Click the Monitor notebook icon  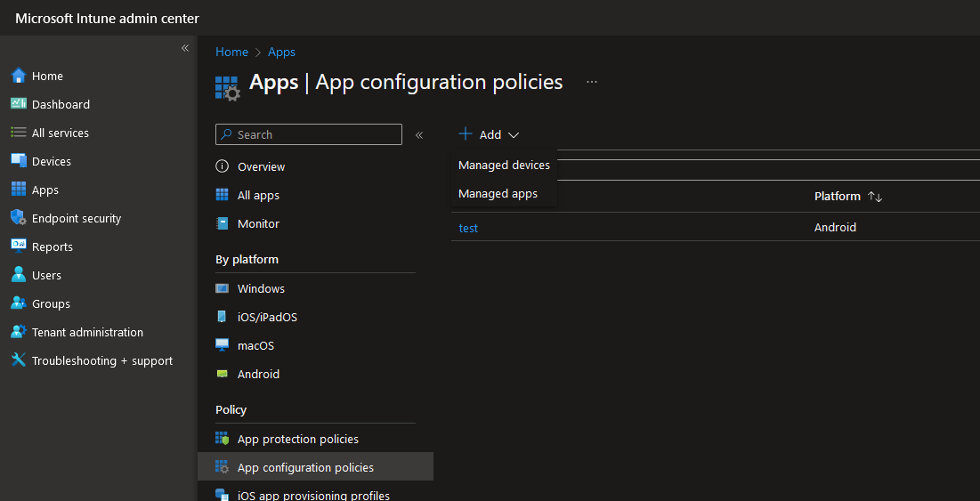click(222, 223)
